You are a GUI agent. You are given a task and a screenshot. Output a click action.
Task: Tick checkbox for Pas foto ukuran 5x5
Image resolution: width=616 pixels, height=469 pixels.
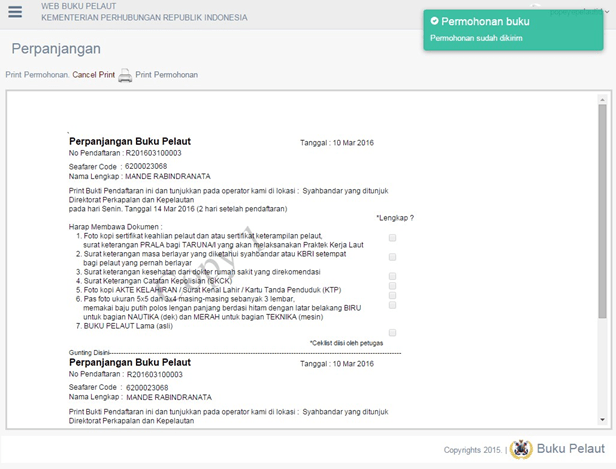click(392, 305)
